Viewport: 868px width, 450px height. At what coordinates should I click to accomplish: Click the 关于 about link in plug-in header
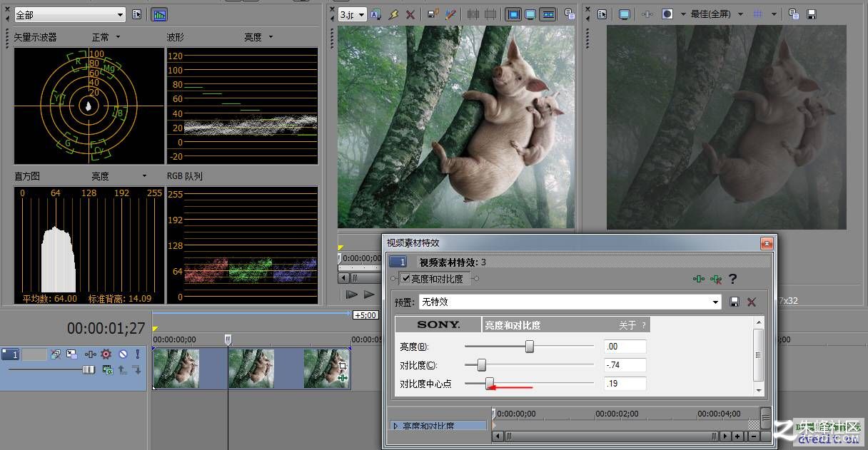pos(627,325)
